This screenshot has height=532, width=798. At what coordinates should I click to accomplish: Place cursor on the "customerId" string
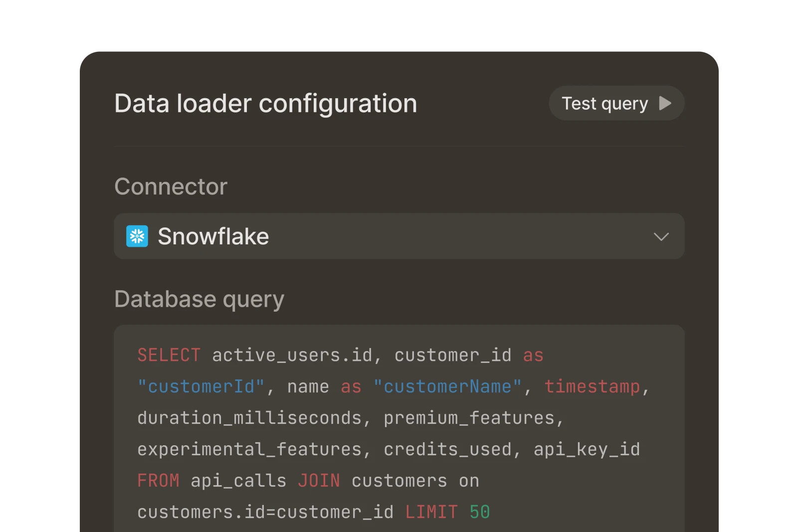pyautogui.click(x=201, y=386)
